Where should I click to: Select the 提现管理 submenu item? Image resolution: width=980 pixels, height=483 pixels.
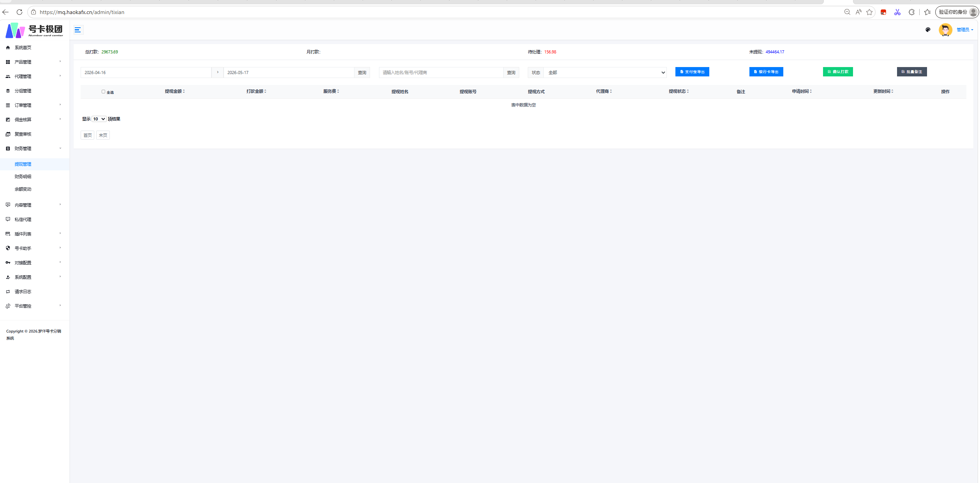point(23,164)
